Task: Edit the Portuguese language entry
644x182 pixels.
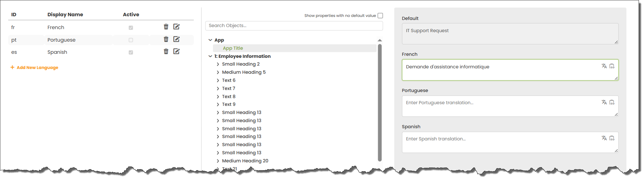Action: (176, 39)
